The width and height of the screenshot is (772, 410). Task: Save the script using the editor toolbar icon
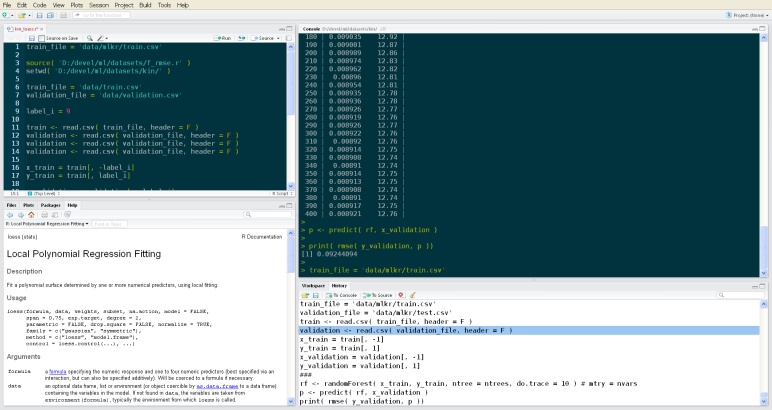pos(32,38)
